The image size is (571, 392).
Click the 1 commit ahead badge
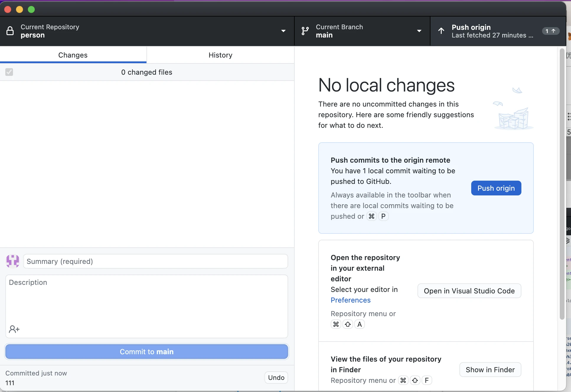[x=550, y=31]
